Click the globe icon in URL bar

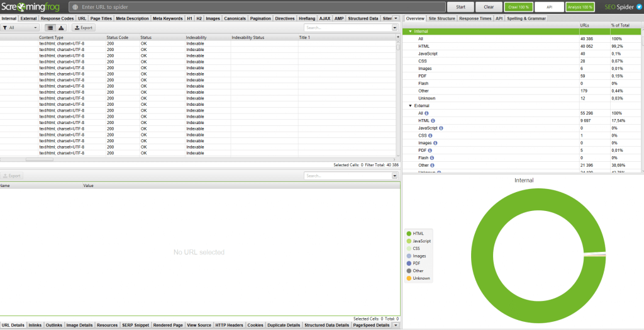(x=75, y=7)
